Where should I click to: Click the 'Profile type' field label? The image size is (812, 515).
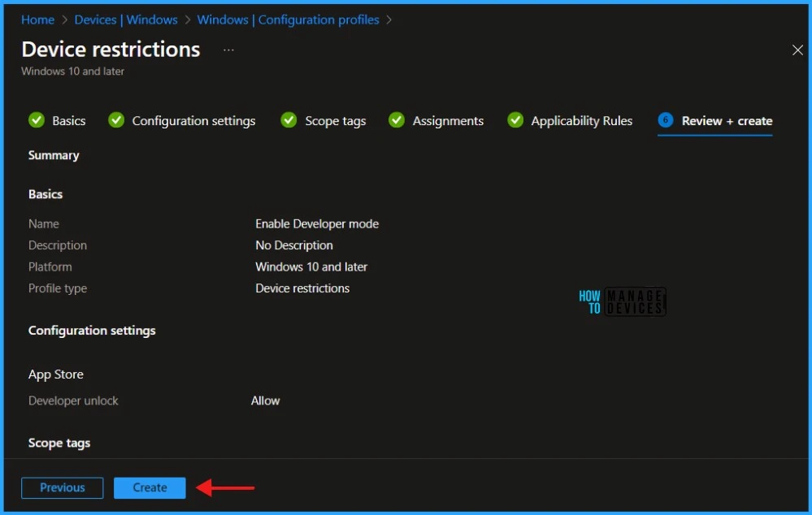(x=58, y=288)
